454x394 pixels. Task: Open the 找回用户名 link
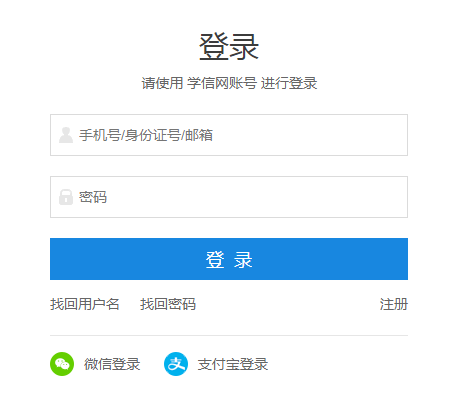tap(85, 304)
